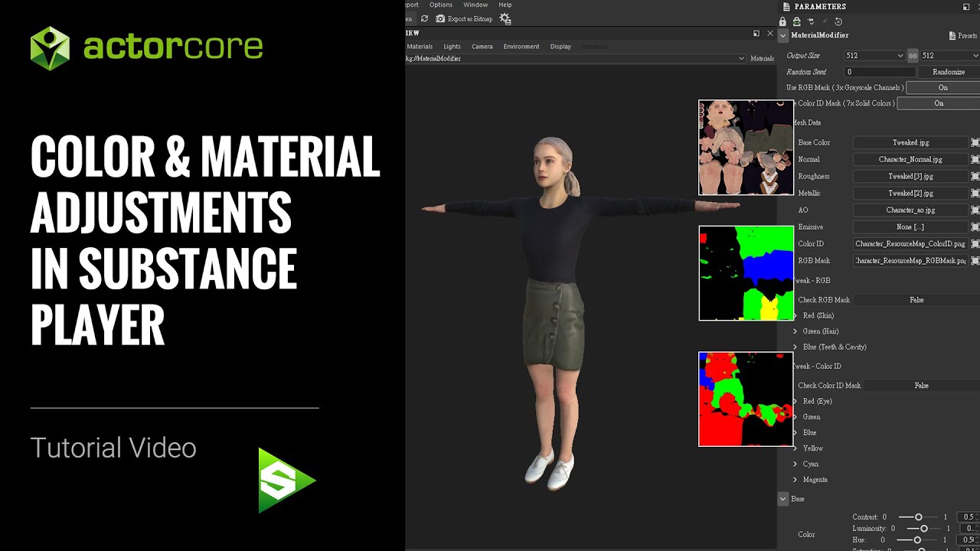Click the refresh icon in toolbar
Image resolution: width=980 pixels, height=551 pixels.
point(425,18)
